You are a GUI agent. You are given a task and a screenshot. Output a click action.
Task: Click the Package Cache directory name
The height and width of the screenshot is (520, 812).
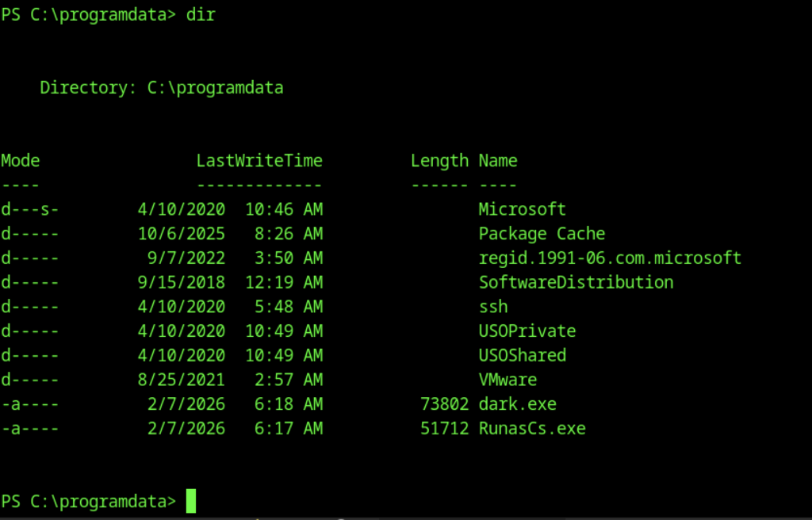[x=542, y=234]
